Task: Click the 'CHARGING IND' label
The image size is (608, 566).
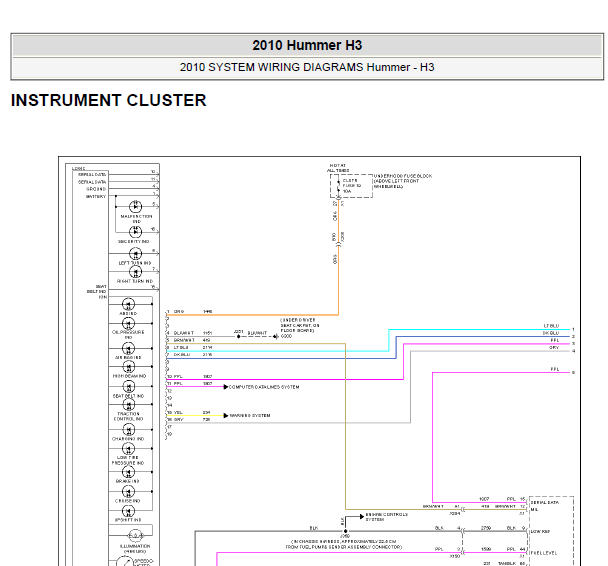Action: (x=128, y=439)
